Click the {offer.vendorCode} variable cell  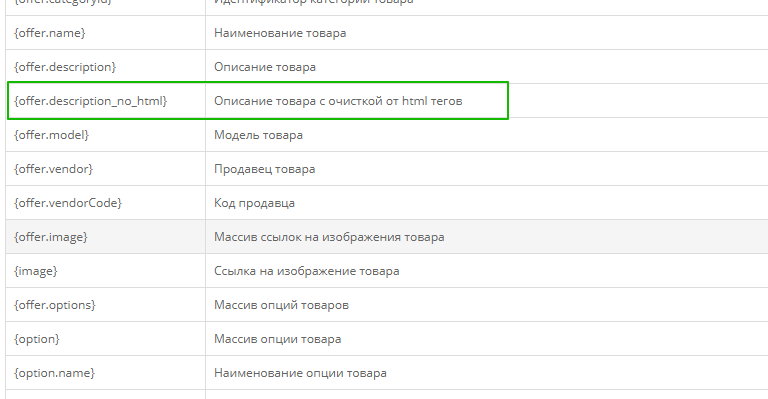pos(105,203)
